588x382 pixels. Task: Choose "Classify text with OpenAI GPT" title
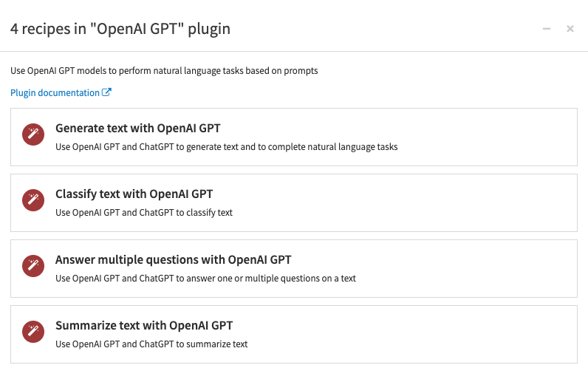[x=134, y=194]
